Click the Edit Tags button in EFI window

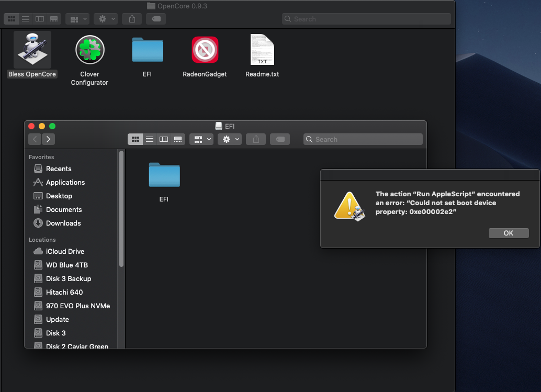(x=280, y=139)
